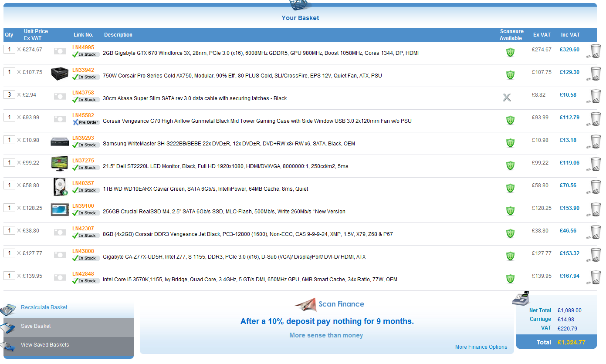Open link number LN42848
Viewport: 606px width, 364px height.
83,274
